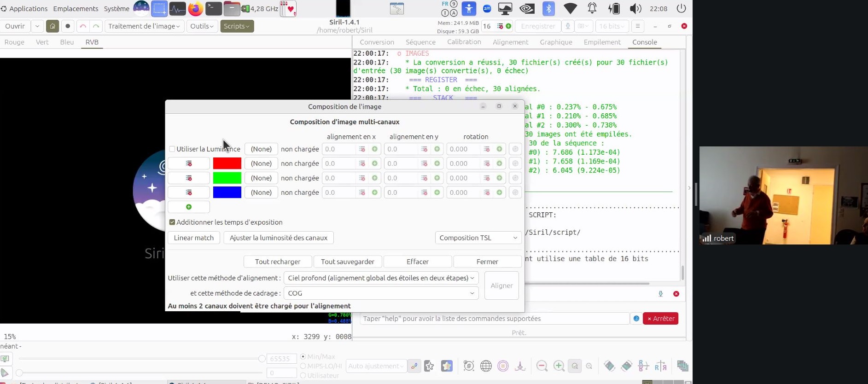Enable the 'Utiliser la Luminance' checkbox

(x=172, y=149)
